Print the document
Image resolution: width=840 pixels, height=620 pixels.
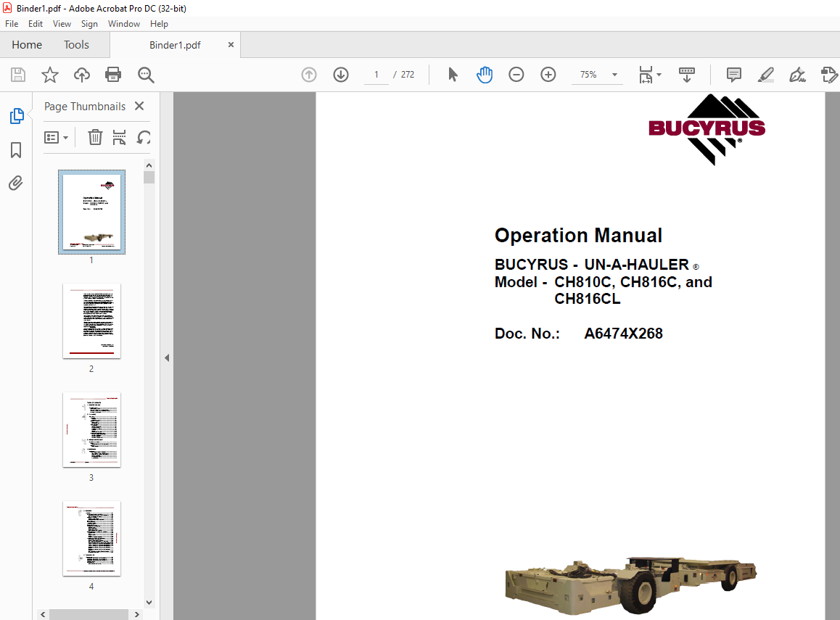click(113, 75)
